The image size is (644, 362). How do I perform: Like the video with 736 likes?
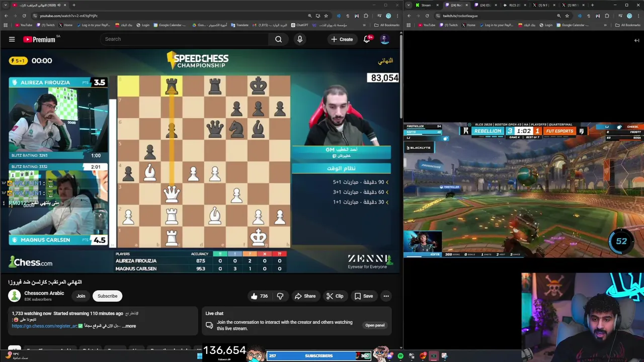(x=259, y=296)
